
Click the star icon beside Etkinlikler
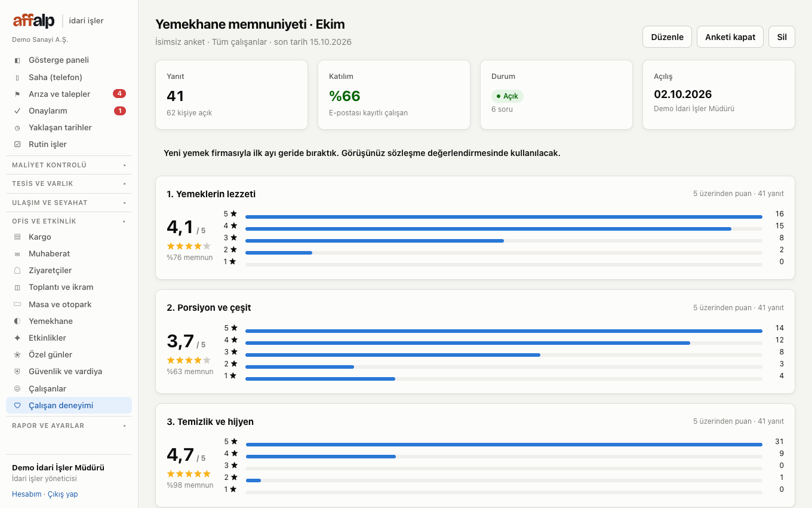coord(17,338)
